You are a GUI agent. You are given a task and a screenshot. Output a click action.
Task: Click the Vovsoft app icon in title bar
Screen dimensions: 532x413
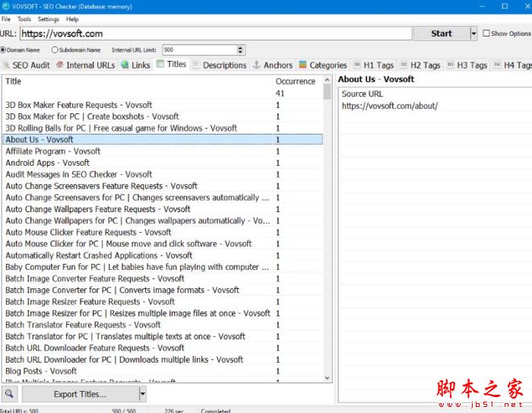point(6,6)
